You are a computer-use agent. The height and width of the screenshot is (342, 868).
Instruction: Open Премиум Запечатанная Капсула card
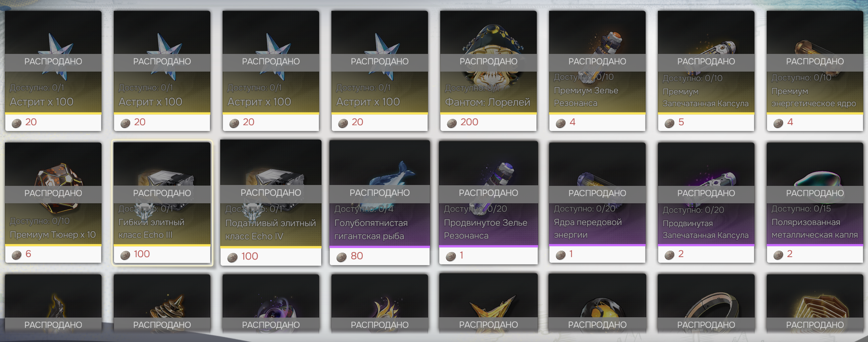pos(706,71)
